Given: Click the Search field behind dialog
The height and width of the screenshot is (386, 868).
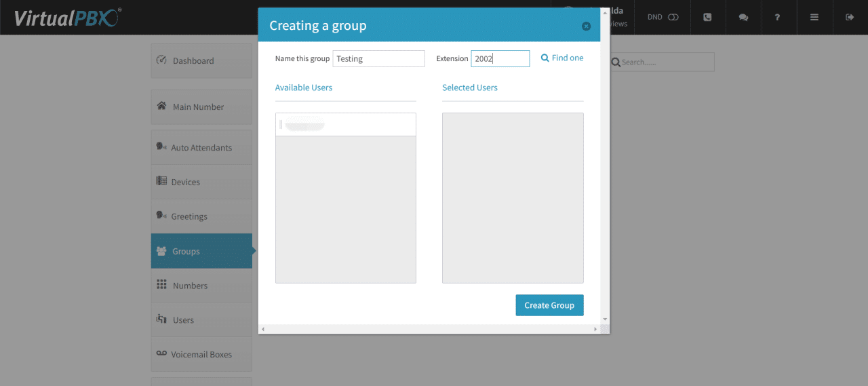Looking at the screenshot, I should click(662, 62).
